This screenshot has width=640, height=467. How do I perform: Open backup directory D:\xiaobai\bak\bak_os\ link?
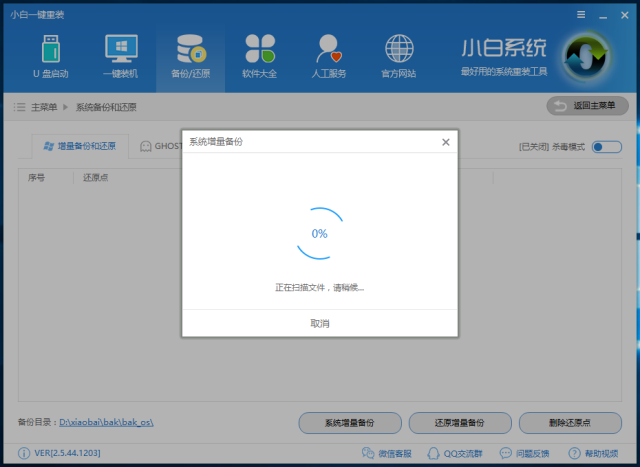point(107,422)
